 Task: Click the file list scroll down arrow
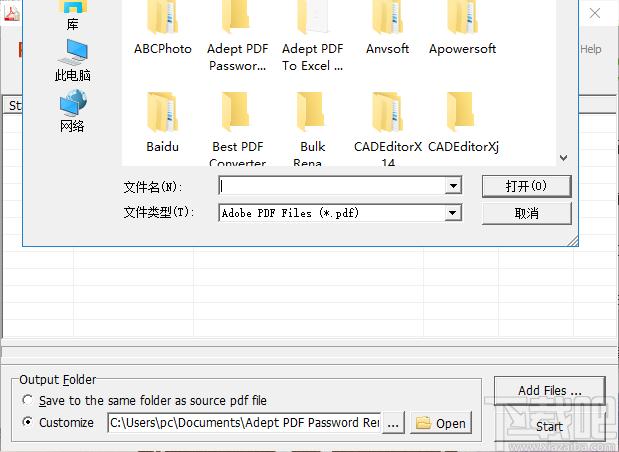[x=564, y=158]
